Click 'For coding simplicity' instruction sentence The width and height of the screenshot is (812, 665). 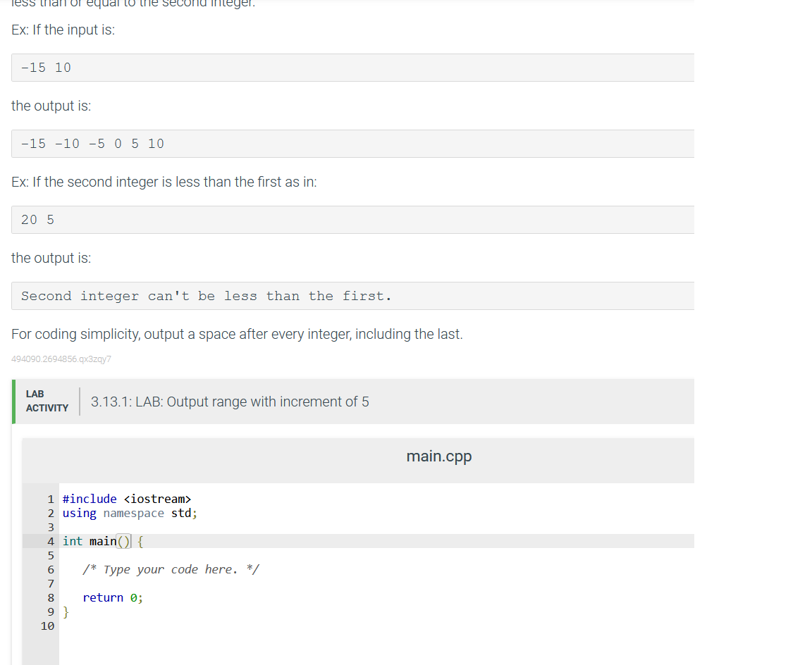237,334
